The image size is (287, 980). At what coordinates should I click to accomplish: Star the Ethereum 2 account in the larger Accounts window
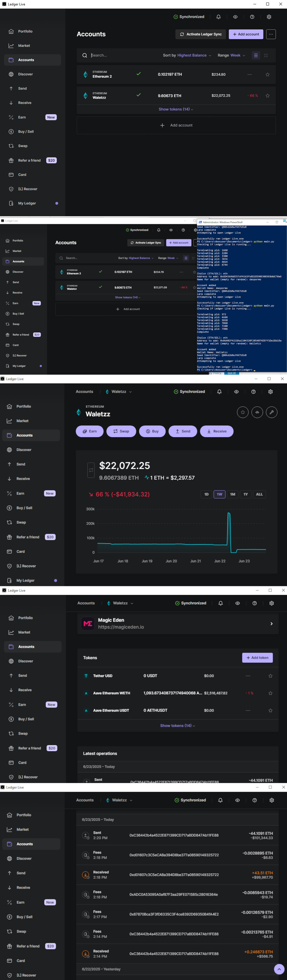(268, 75)
